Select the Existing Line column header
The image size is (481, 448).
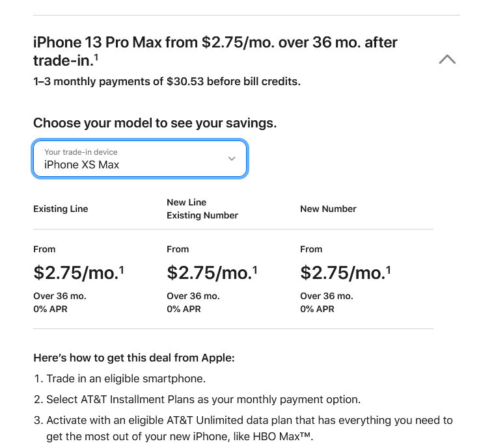(x=61, y=209)
